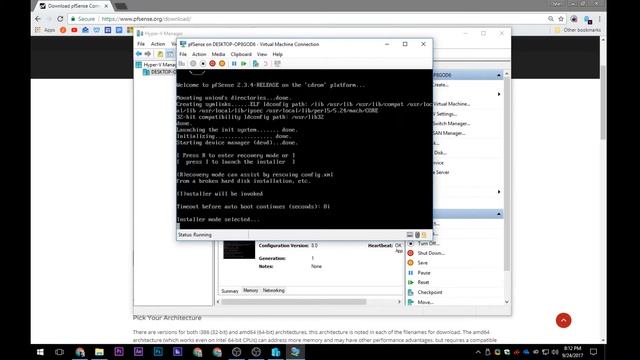Click the mouse status icon in VM statusbar

[x=417, y=235]
